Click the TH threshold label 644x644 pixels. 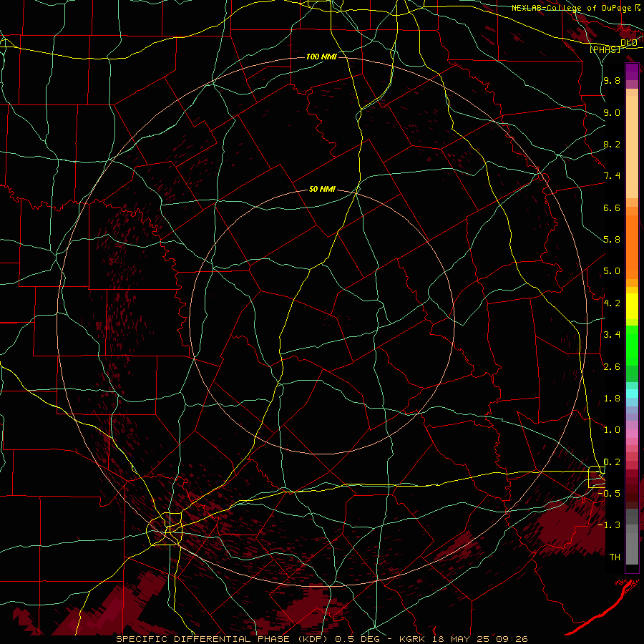pos(615,557)
